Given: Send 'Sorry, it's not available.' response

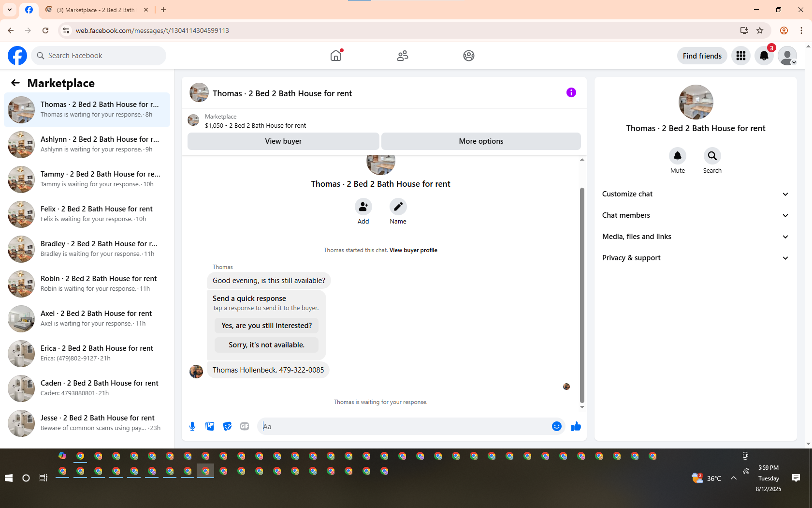Looking at the screenshot, I should 266,345.
